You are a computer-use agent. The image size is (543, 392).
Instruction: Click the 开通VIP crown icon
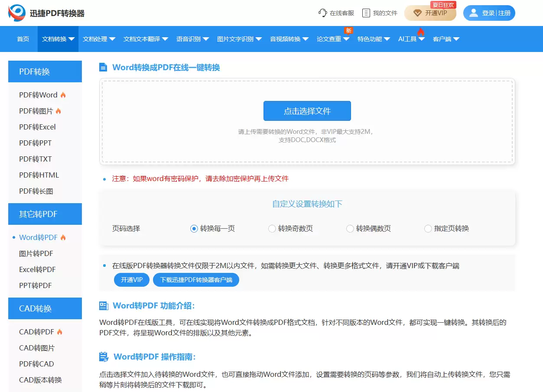[417, 13]
